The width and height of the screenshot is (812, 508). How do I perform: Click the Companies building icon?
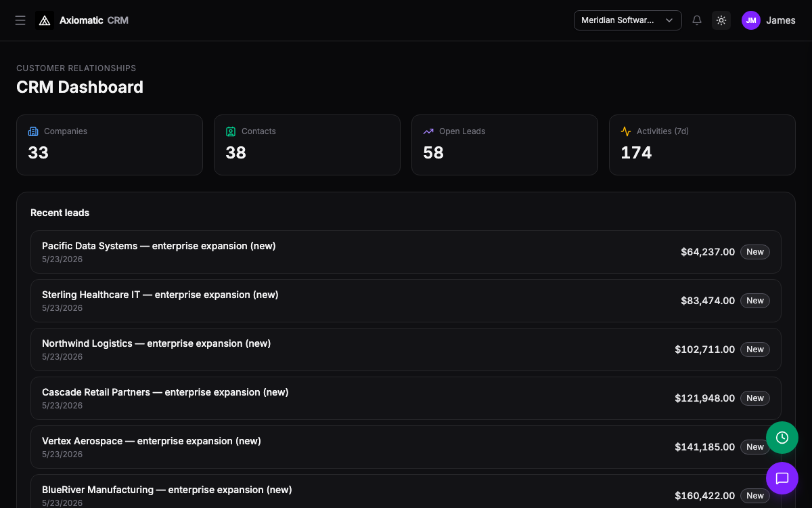coord(33,131)
